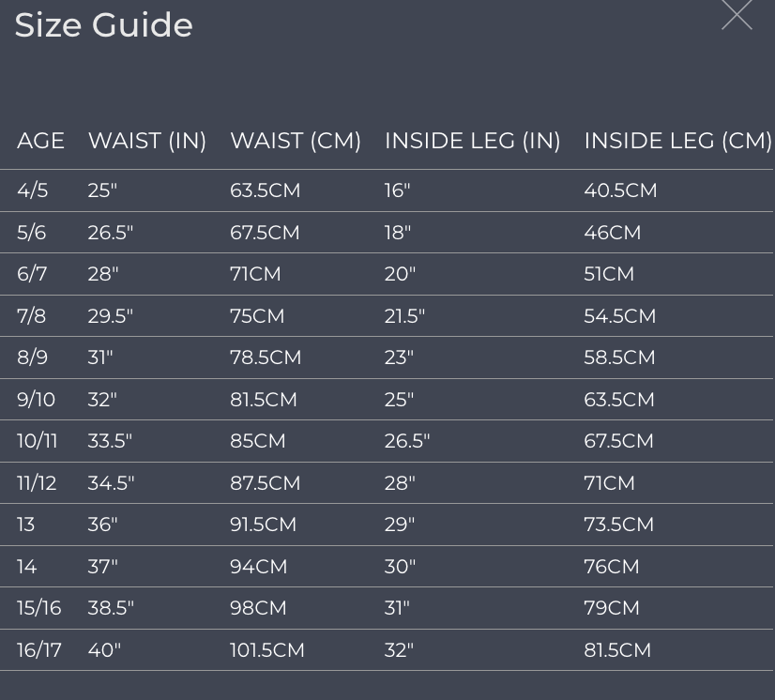This screenshot has width=775, height=700.
Task: Click the 38.5" waist cell for age 15/16
Action: tap(111, 608)
